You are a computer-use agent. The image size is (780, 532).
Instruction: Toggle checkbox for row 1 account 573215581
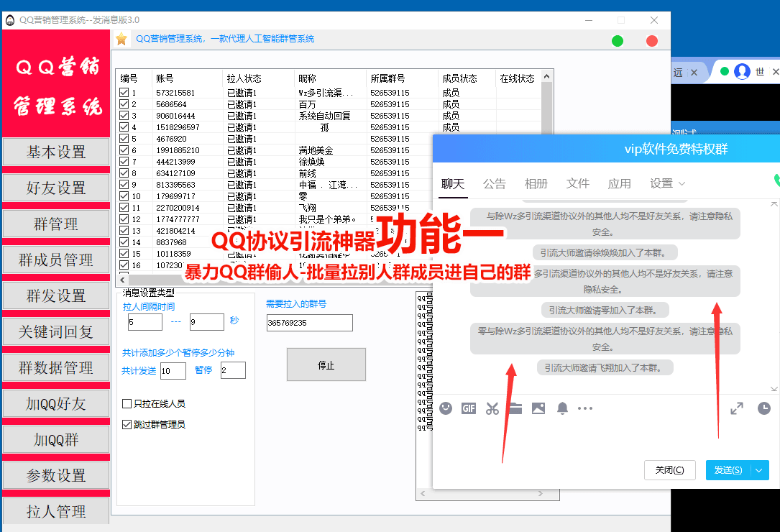click(124, 93)
